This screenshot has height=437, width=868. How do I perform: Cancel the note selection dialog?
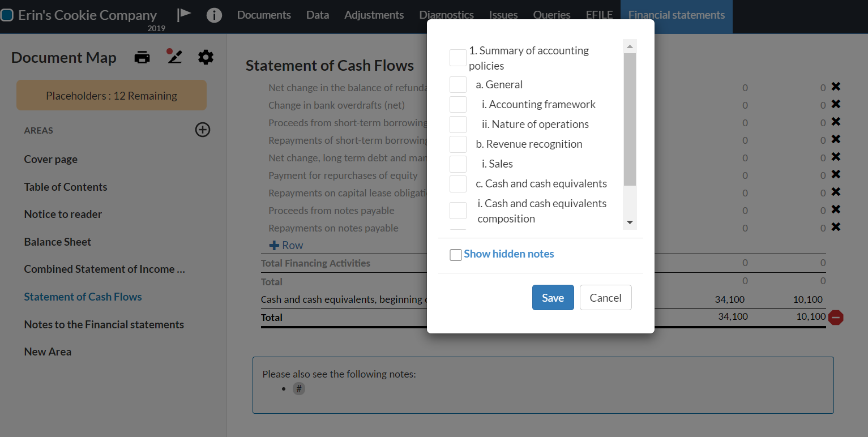(605, 297)
